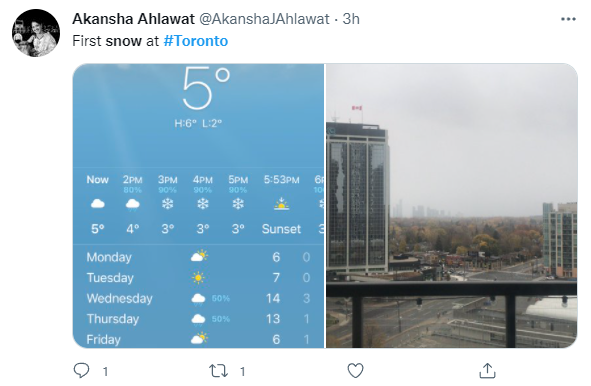The image size is (591, 386).
Task: Click the Tuesday sunny forecast icon
Action: [198, 278]
